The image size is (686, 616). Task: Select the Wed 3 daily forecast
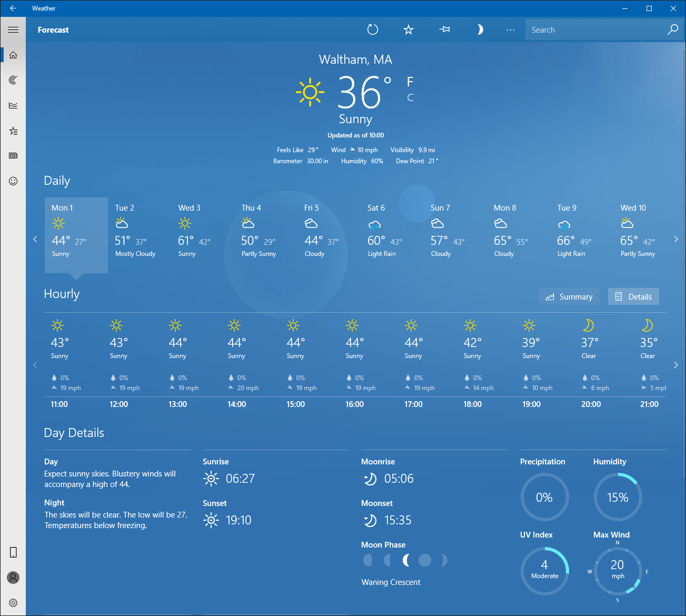(x=203, y=235)
